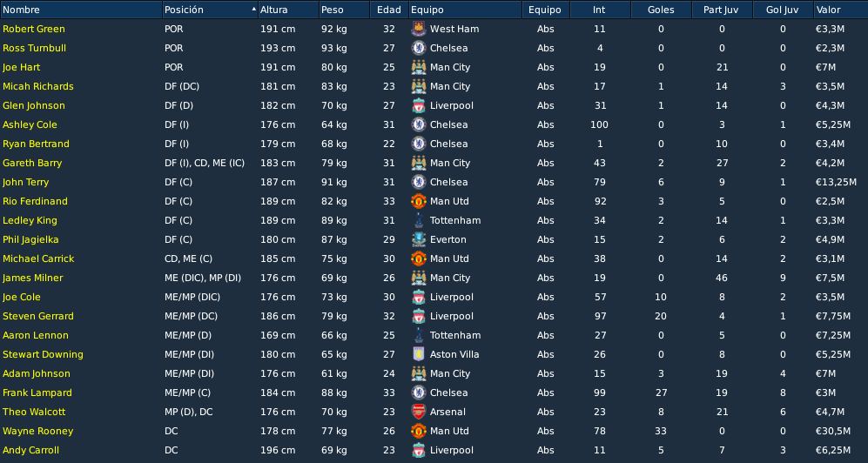Open player Phil Jagielka

coord(30,239)
